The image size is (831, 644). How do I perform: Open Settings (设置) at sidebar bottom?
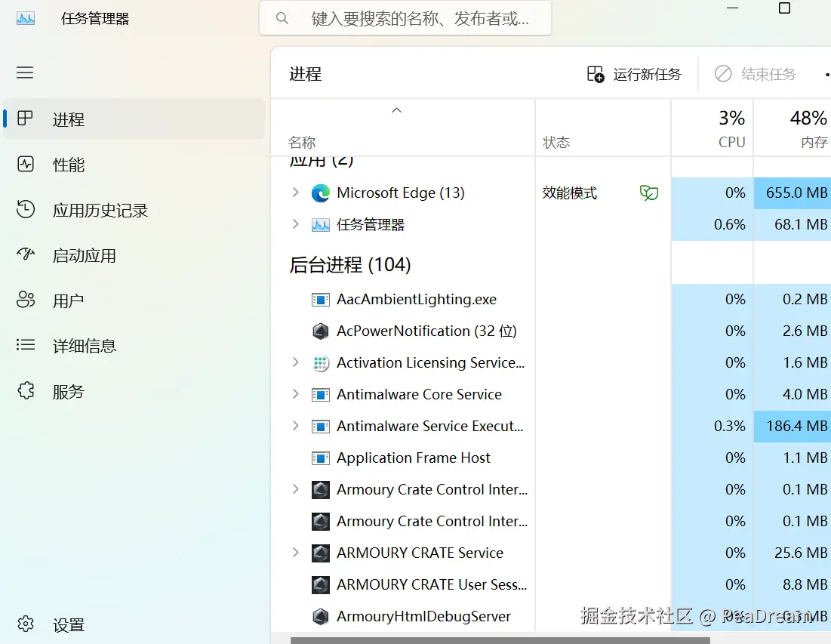point(134,624)
